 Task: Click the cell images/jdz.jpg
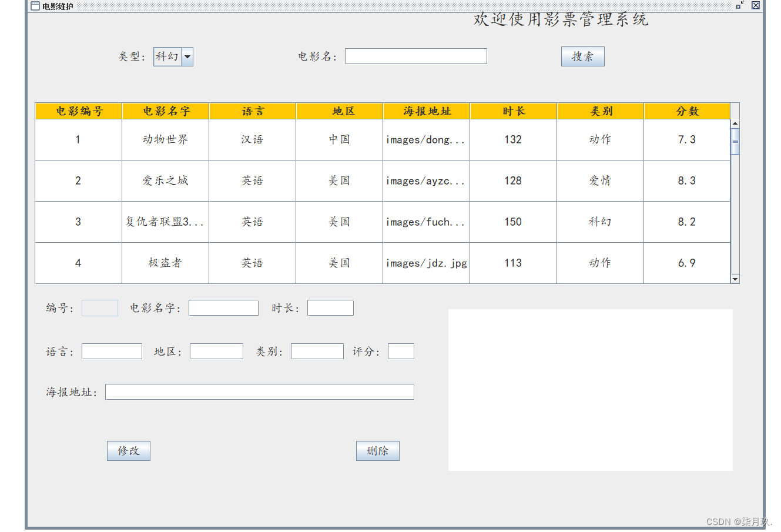click(x=426, y=263)
